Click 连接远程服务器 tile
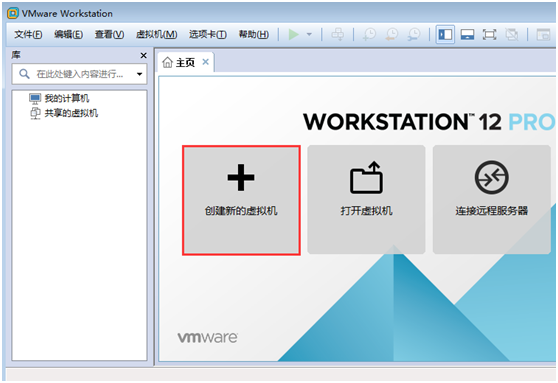 click(x=491, y=199)
